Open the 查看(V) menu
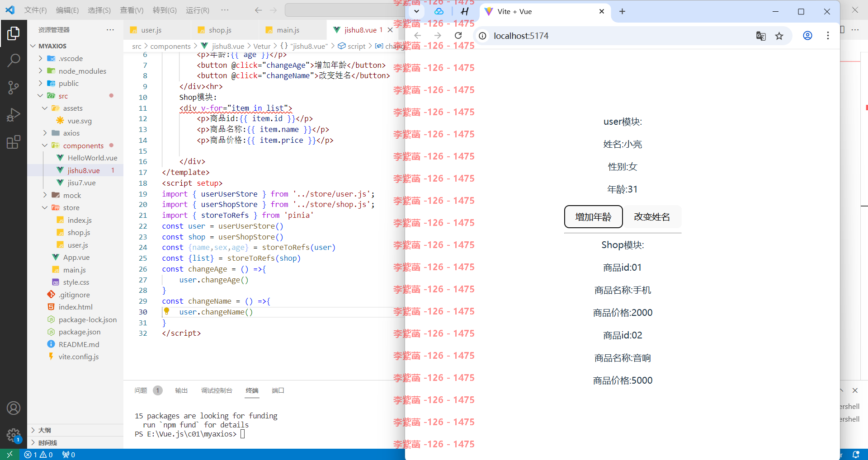 click(132, 10)
